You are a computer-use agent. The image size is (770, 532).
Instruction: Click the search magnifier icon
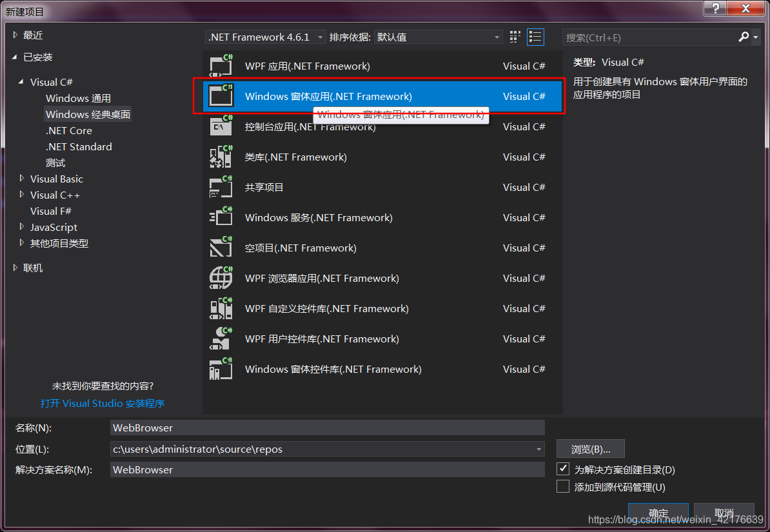pos(744,37)
